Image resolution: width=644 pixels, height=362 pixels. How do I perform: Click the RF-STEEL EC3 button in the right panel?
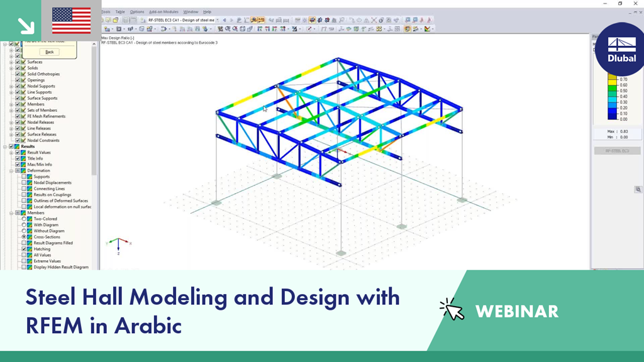coord(618,151)
